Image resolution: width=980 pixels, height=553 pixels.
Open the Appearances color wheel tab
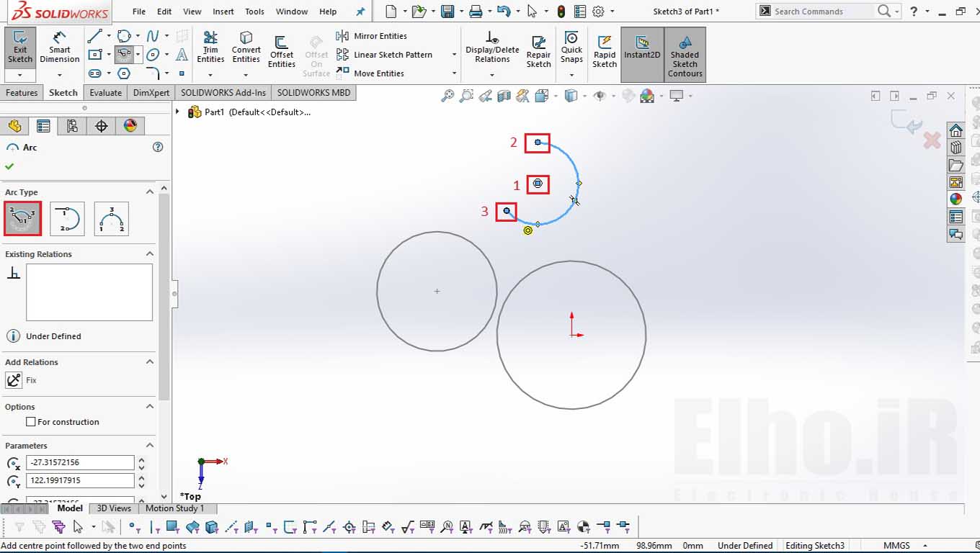point(130,126)
